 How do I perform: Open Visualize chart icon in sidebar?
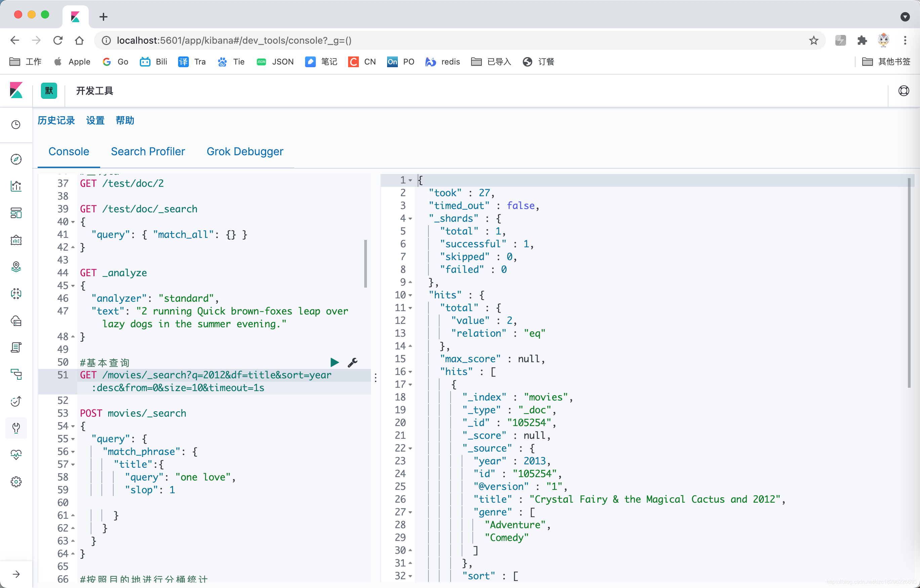pyautogui.click(x=16, y=186)
